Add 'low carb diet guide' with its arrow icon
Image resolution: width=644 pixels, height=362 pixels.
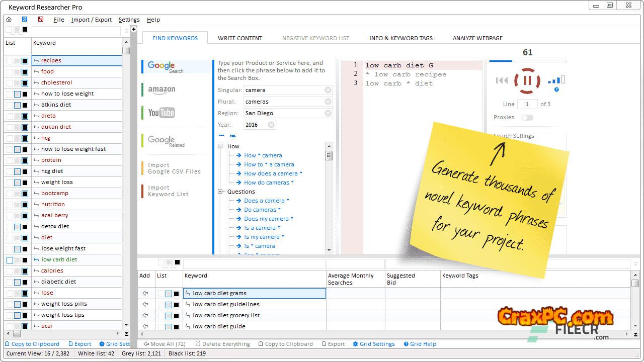(x=145, y=326)
